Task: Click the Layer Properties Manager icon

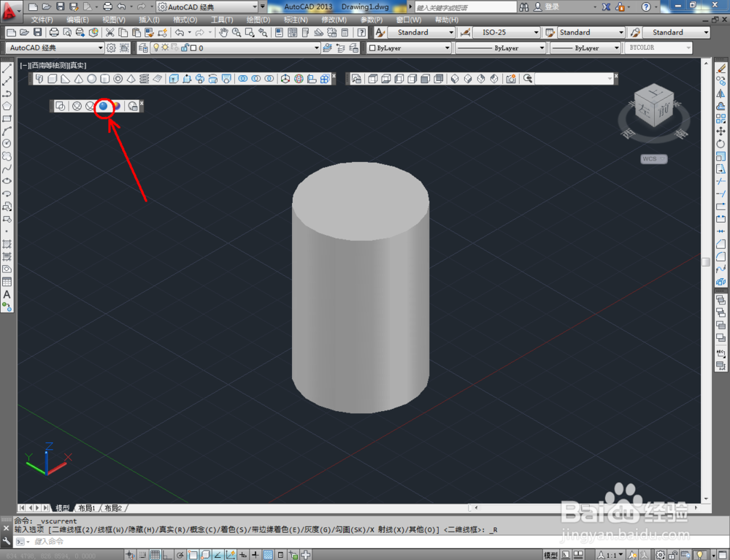Action: 143,47
